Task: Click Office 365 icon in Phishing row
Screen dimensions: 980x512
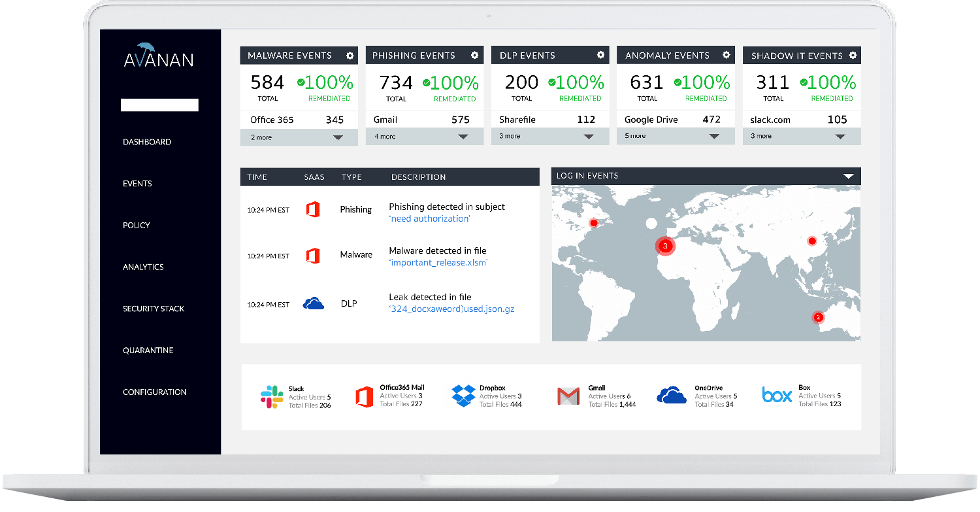Action: coord(314,209)
